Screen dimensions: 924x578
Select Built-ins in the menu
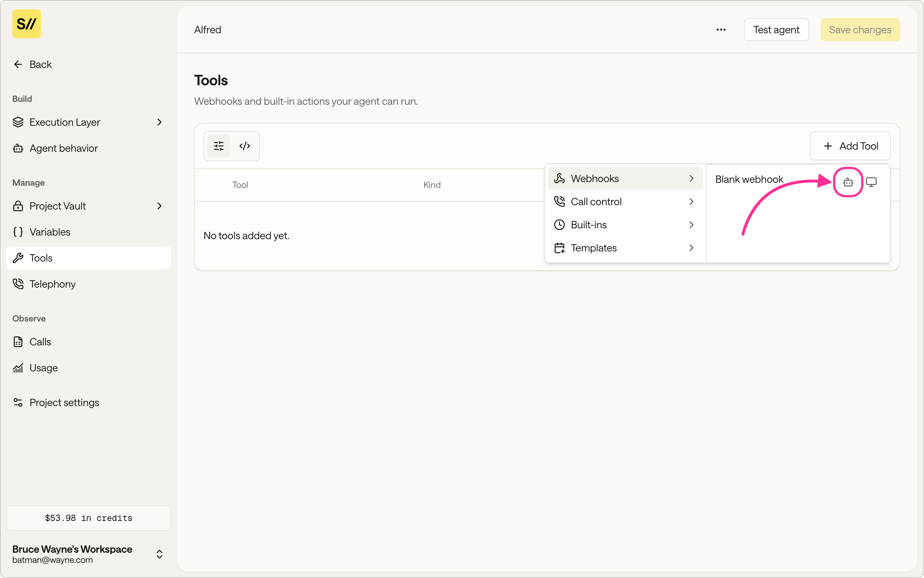click(625, 225)
